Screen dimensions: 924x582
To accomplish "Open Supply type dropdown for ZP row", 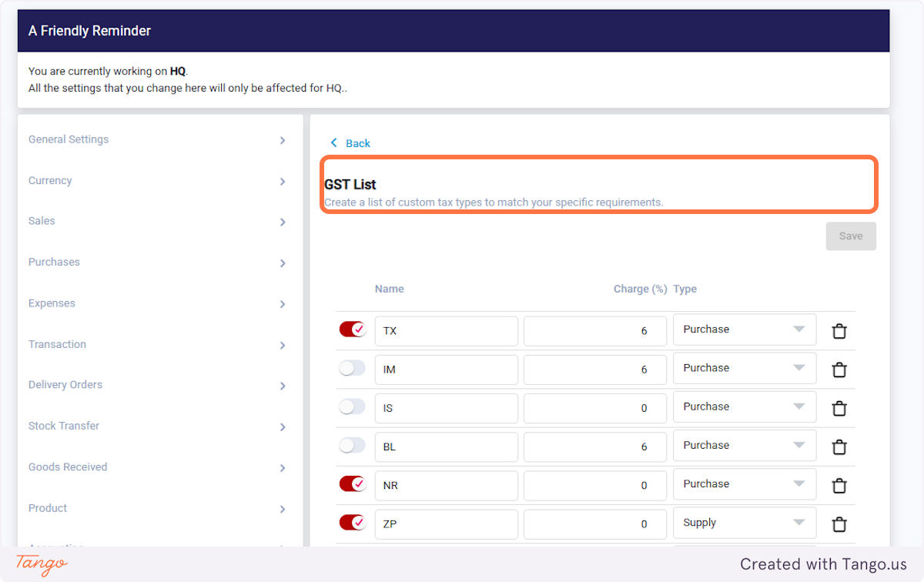I will tap(745, 523).
